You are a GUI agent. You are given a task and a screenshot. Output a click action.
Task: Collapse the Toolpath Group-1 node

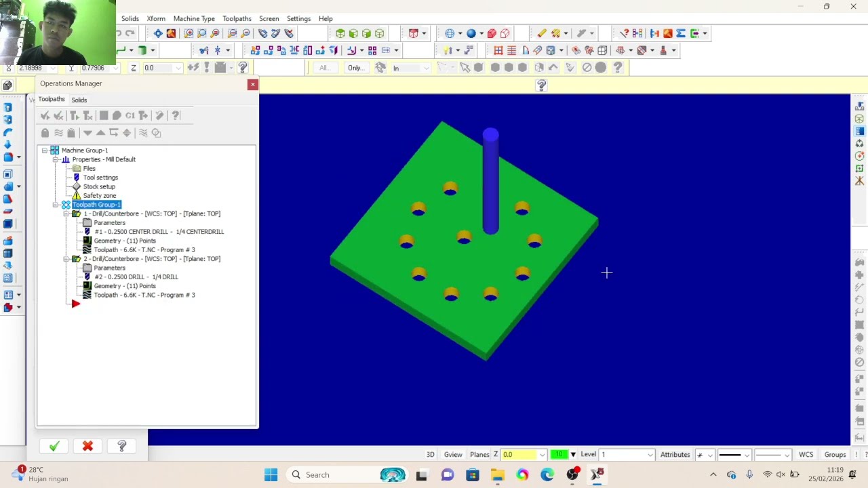56,205
